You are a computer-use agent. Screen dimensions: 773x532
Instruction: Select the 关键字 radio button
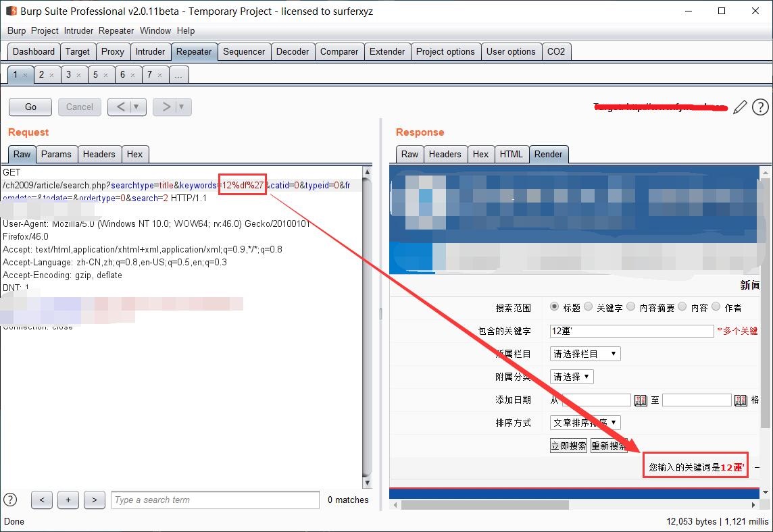pos(589,307)
